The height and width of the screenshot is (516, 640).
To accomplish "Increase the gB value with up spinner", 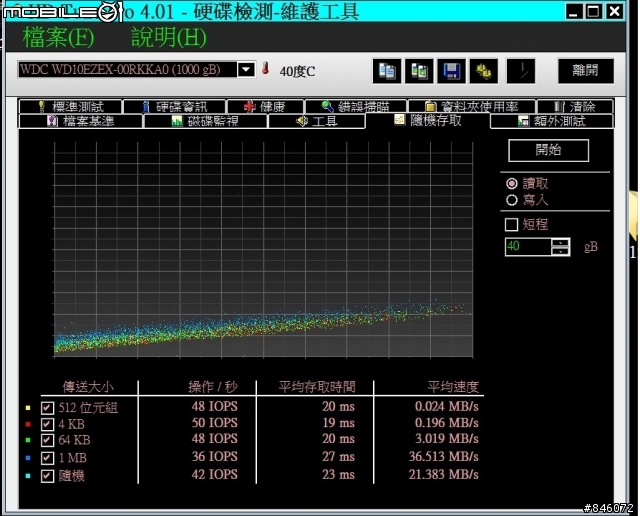I will [x=560, y=242].
